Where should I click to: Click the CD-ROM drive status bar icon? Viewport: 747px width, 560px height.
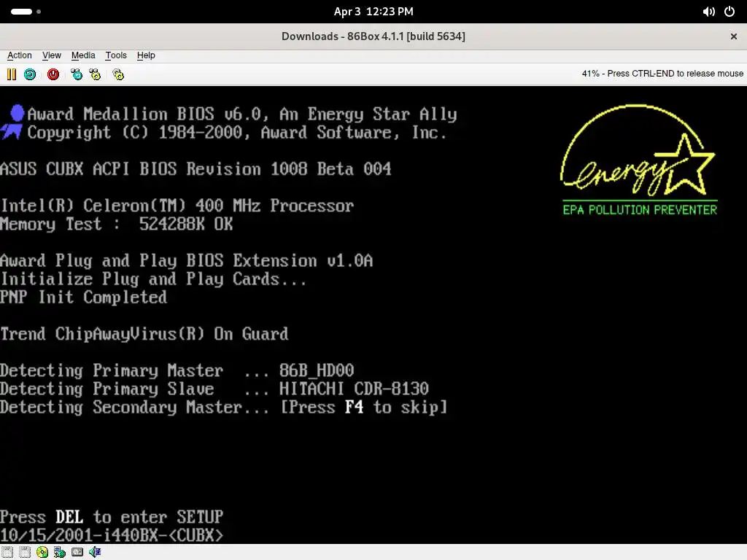pyautogui.click(x=42, y=552)
